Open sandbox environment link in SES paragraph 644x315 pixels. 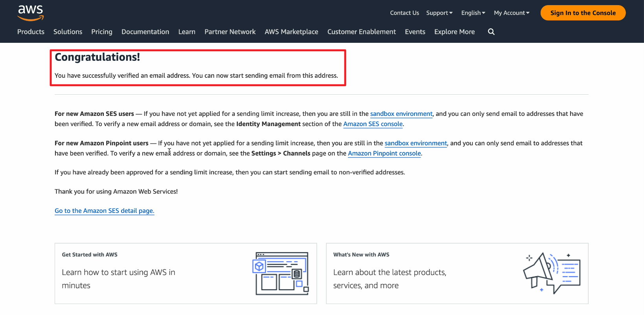pyautogui.click(x=401, y=114)
